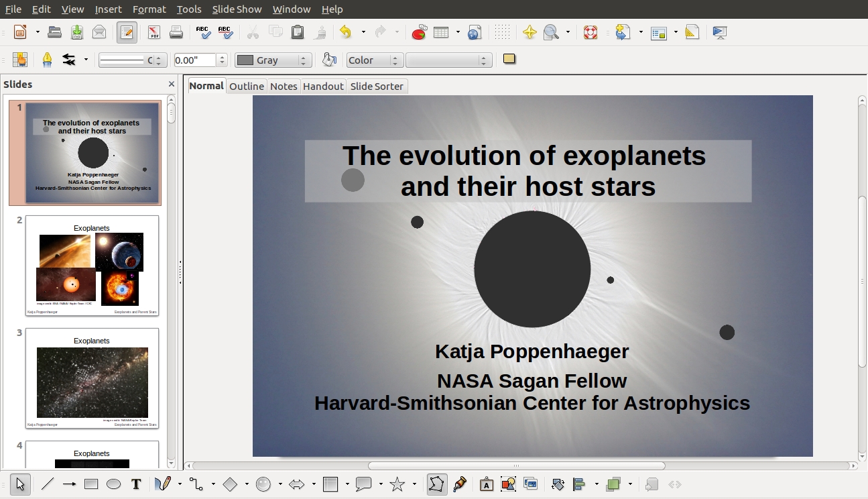Open the Navigator star icon
868x499 pixels.
pyautogui.click(x=530, y=32)
